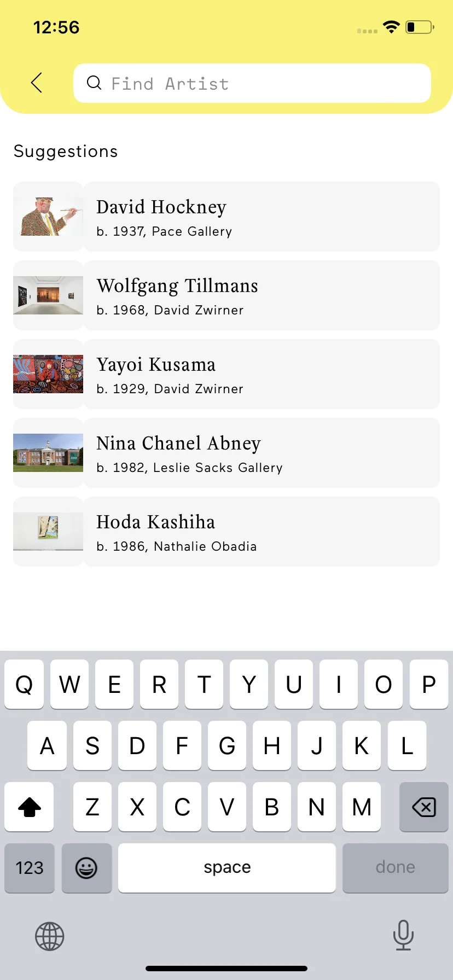Tap the battery indicator in status bar
Image resolution: width=453 pixels, height=980 pixels.
point(420,27)
